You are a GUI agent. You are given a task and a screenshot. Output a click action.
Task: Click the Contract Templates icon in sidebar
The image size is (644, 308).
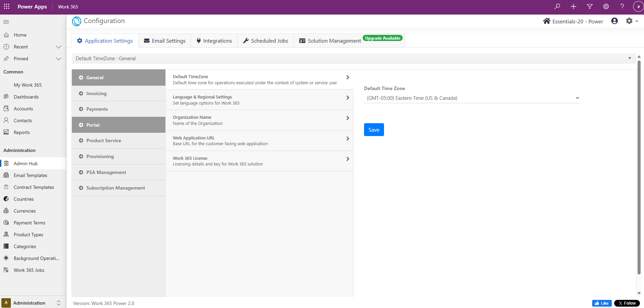click(x=6, y=187)
